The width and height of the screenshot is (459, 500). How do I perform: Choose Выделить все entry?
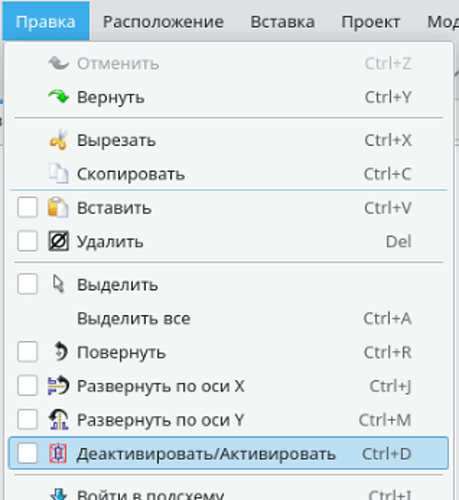click(x=228, y=318)
